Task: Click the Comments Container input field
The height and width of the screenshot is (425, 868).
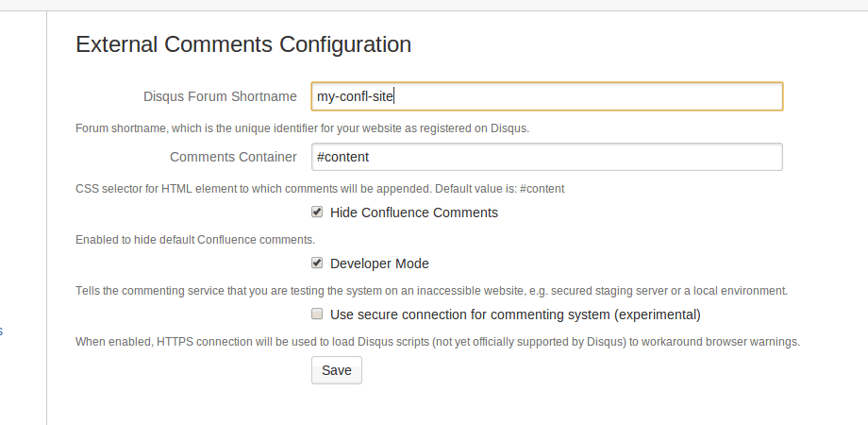Action: pos(546,157)
